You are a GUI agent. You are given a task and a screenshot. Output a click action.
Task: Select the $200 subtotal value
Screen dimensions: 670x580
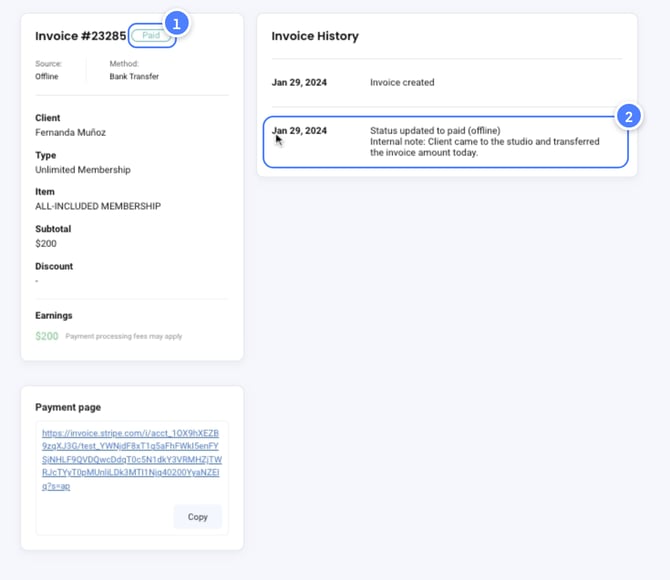pyautogui.click(x=46, y=244)
